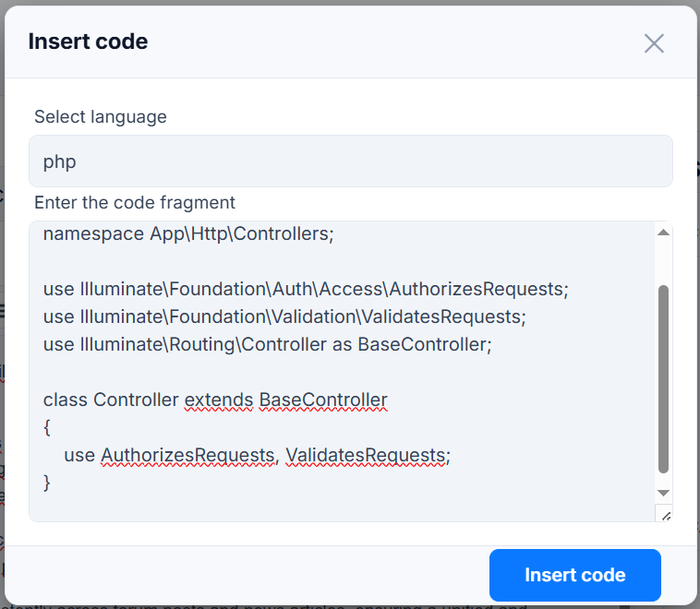Viewport: 700px width, 609px height.
Task: Click the code textarea scrollbar up arrow
Action: point(663,233)
